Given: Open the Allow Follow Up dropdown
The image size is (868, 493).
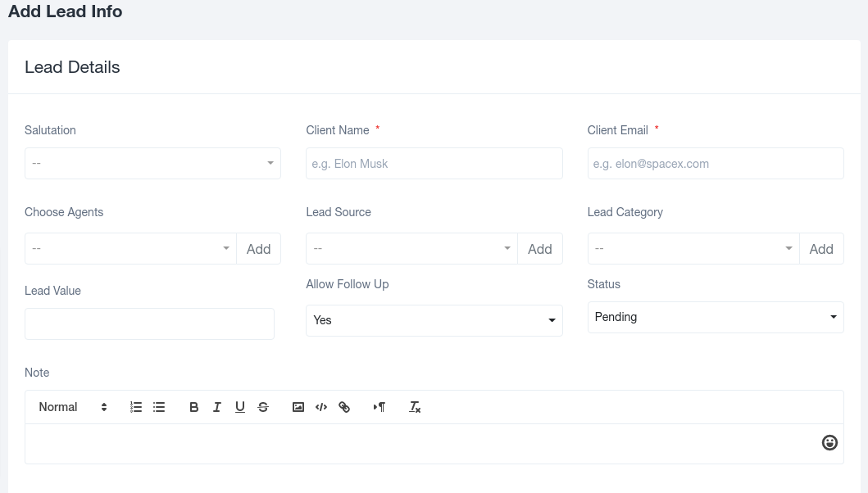Looking at the screenshot, I should [434, 320].
